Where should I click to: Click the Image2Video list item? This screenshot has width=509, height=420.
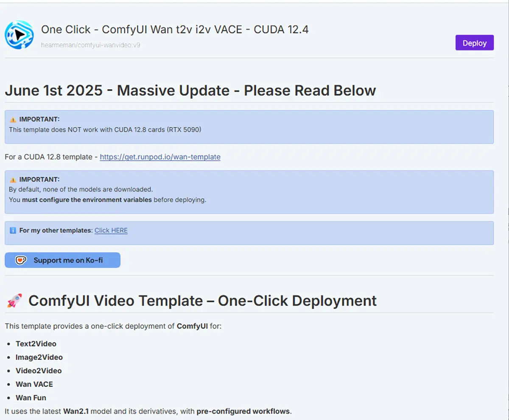[39, 357]
